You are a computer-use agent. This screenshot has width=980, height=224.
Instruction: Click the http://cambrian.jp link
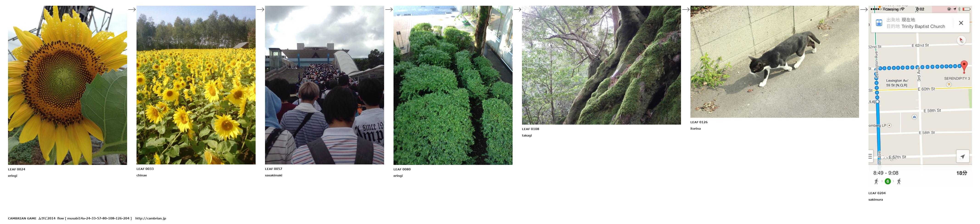click(151, 218)
